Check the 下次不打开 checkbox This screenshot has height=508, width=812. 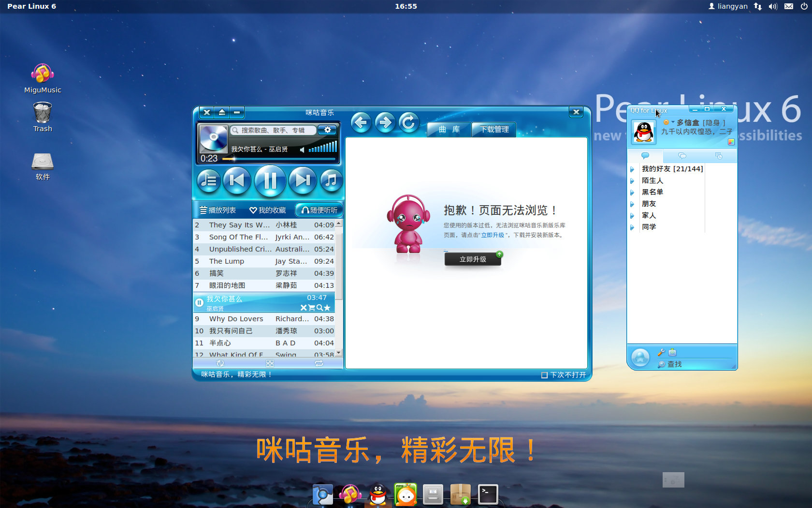tap(544, 375)
